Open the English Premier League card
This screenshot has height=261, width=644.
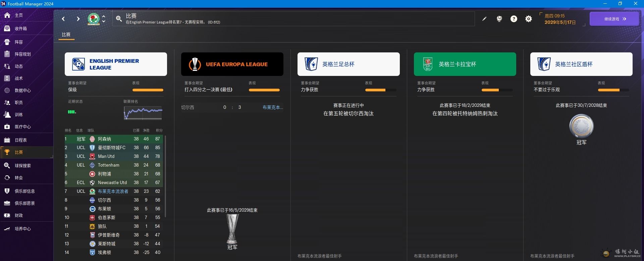tap(116, 64)
